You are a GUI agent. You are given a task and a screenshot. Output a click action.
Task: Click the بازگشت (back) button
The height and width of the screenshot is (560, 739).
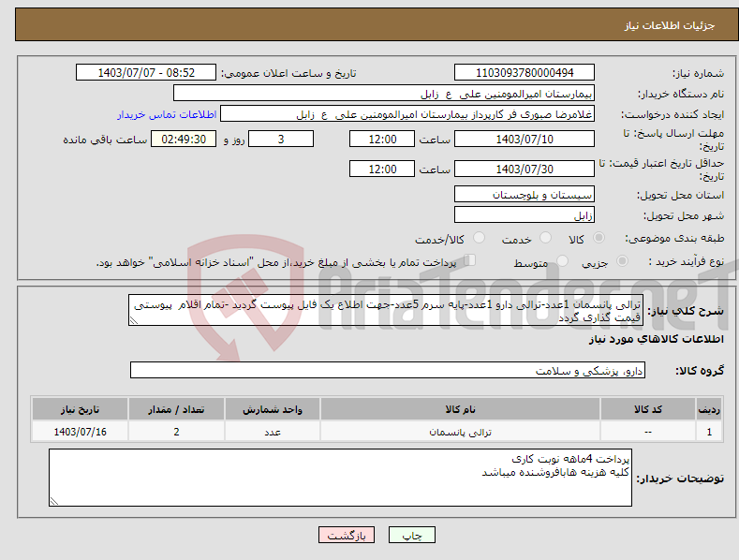pyautogui.click(x=347, y=535)
